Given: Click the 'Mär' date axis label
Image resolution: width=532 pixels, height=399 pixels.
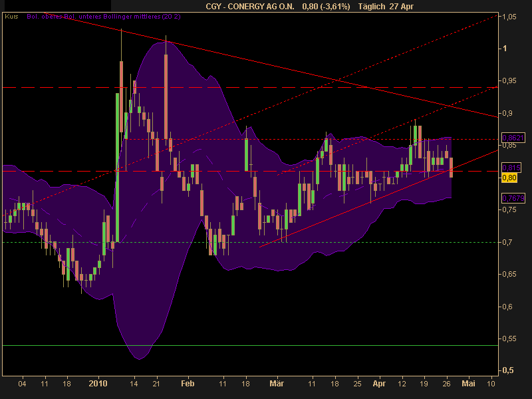Looking at the screenshot, I should pyautogui.click(x=277, y=384).
